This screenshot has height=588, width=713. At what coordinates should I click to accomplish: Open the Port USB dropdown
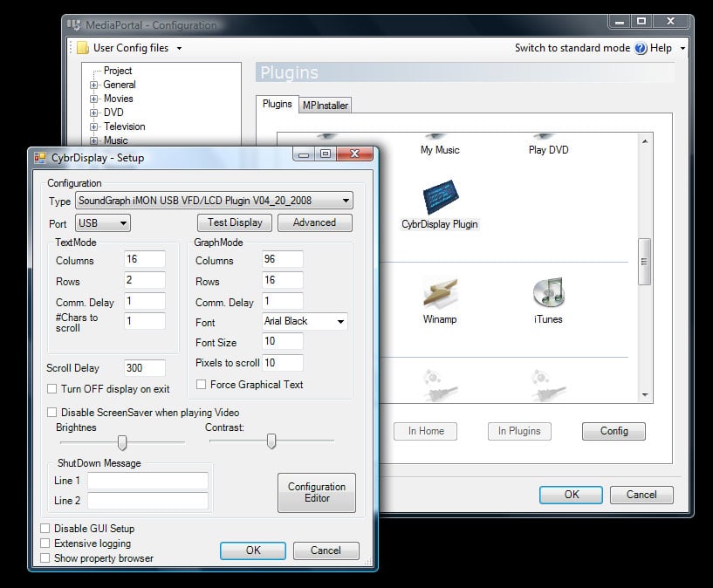[123, 223]
